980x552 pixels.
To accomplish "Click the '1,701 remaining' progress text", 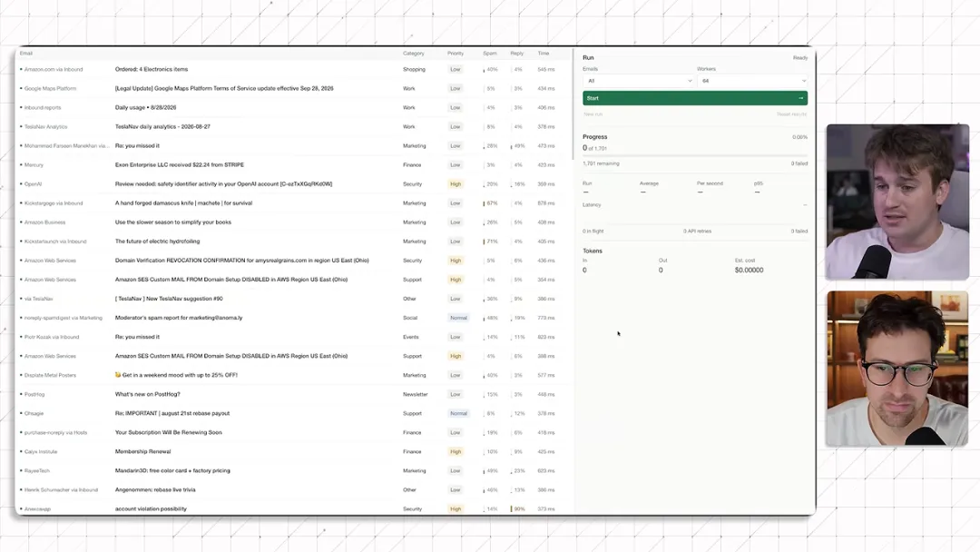I will (602, 163).
